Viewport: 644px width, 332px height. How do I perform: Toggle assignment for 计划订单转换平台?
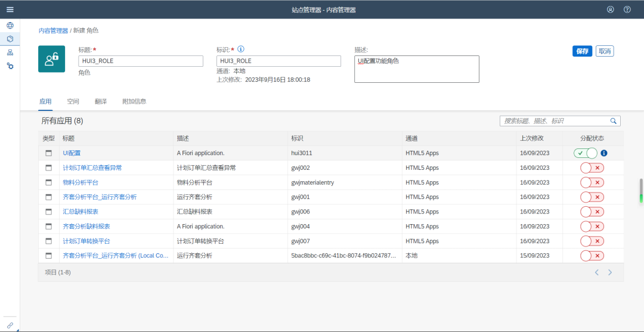coord(592,241)
